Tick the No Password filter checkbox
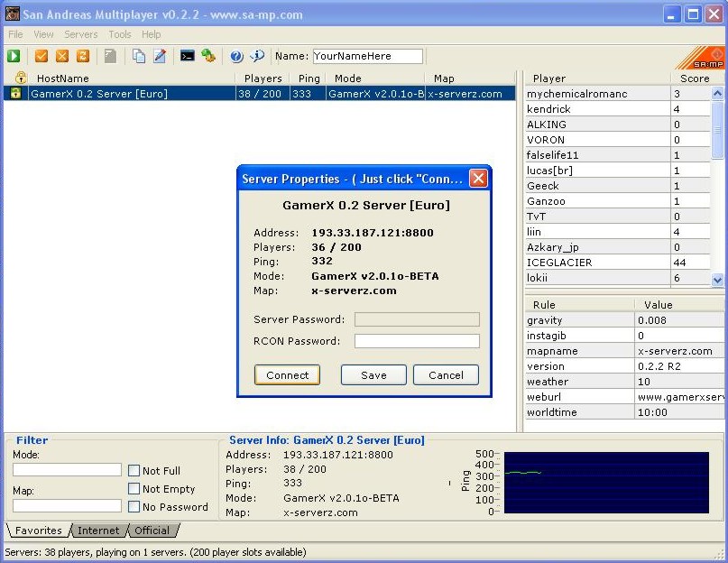Viewport: 728px width, 563px height. pyautogui.click(x=134, y=507)
